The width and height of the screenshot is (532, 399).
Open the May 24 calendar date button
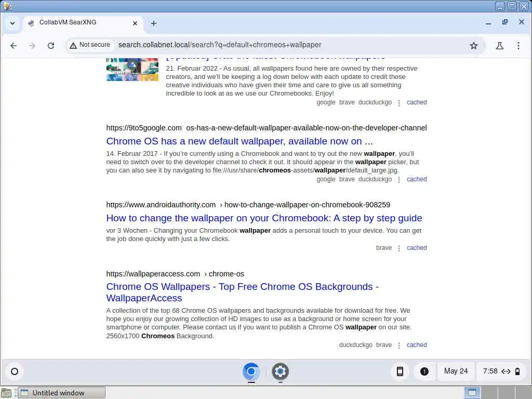pos(456,371)
